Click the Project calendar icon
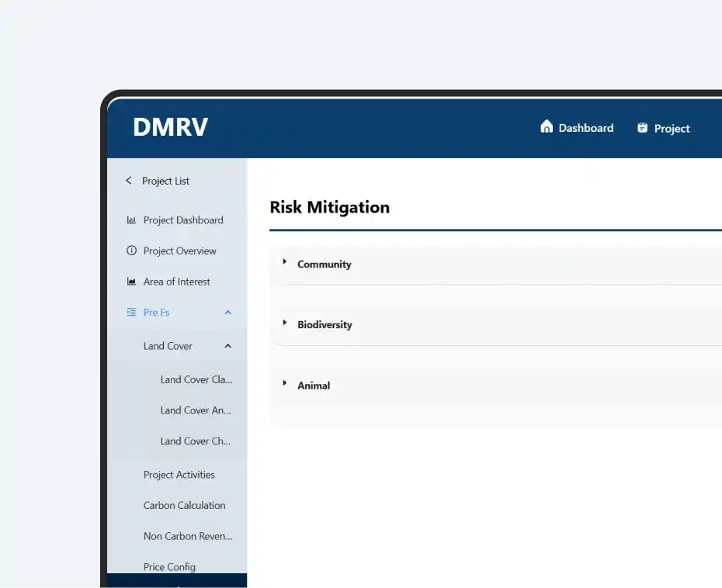 click(642, 127)
